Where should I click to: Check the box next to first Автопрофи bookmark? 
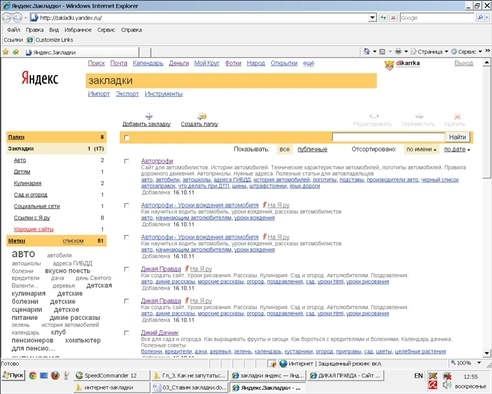pyautogui.click(x=126, y=161)
